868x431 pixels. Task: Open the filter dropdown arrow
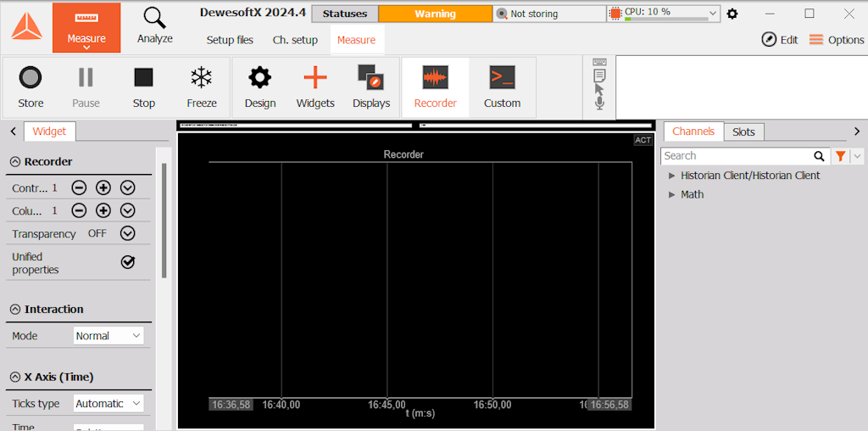[x=857, y=156]
